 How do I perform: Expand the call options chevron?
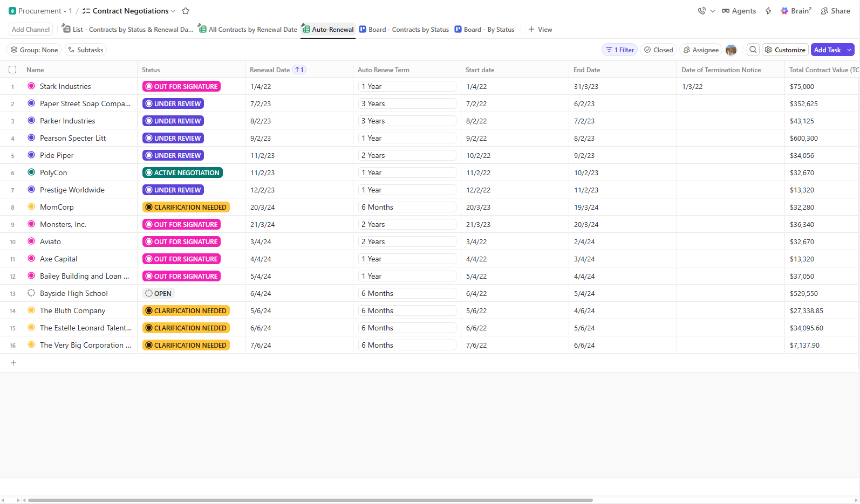point(713,11)
